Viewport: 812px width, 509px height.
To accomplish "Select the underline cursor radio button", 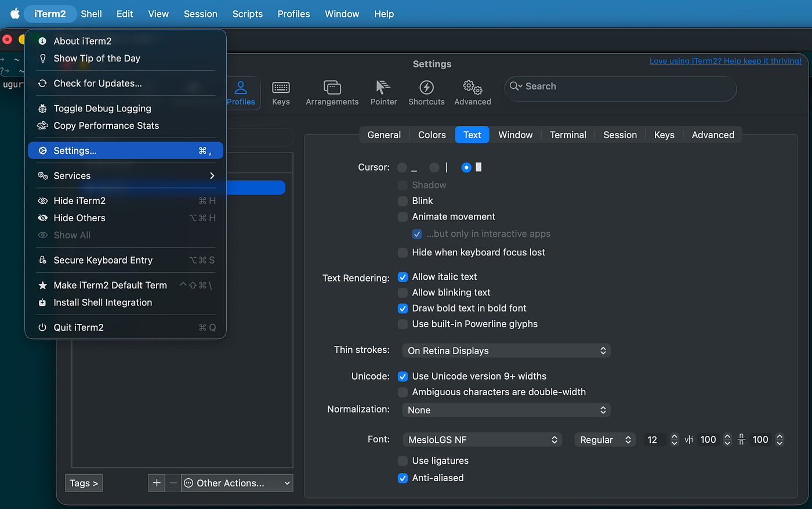I will tap(402, 167).
